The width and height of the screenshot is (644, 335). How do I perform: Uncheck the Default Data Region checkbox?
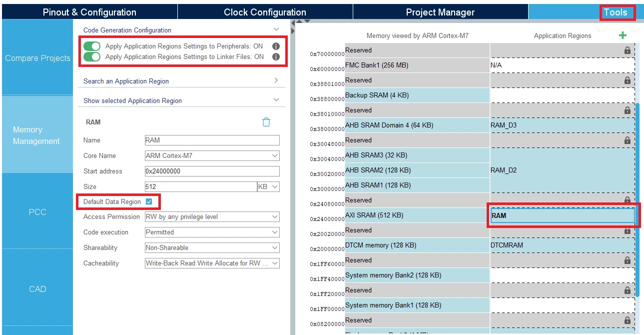coord(149,201)
